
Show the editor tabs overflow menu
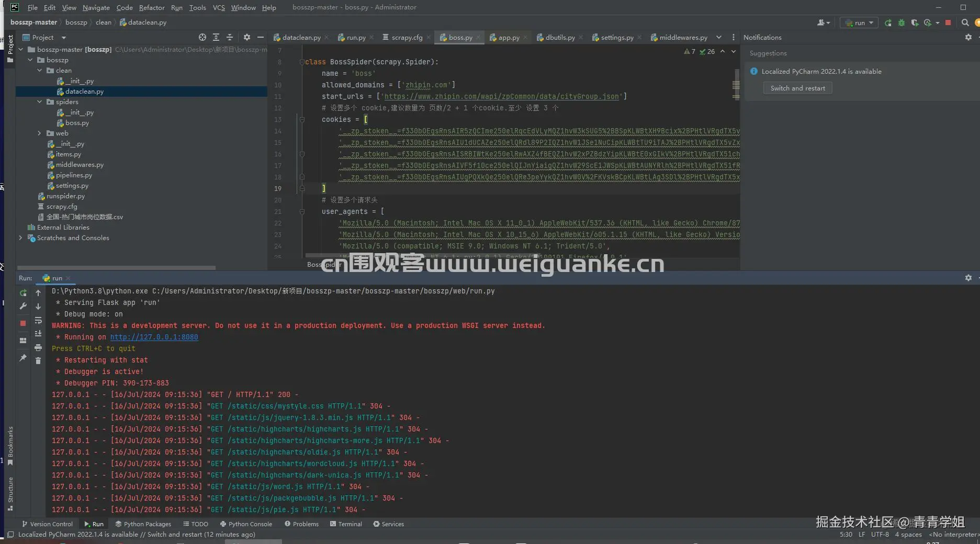click(x=733, y=38)
